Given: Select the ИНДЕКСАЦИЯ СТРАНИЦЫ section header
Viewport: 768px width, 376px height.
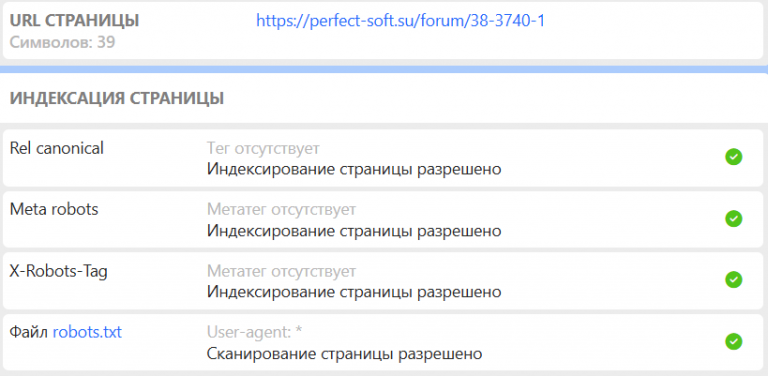Looking at the screenshot, I should 117,98.
